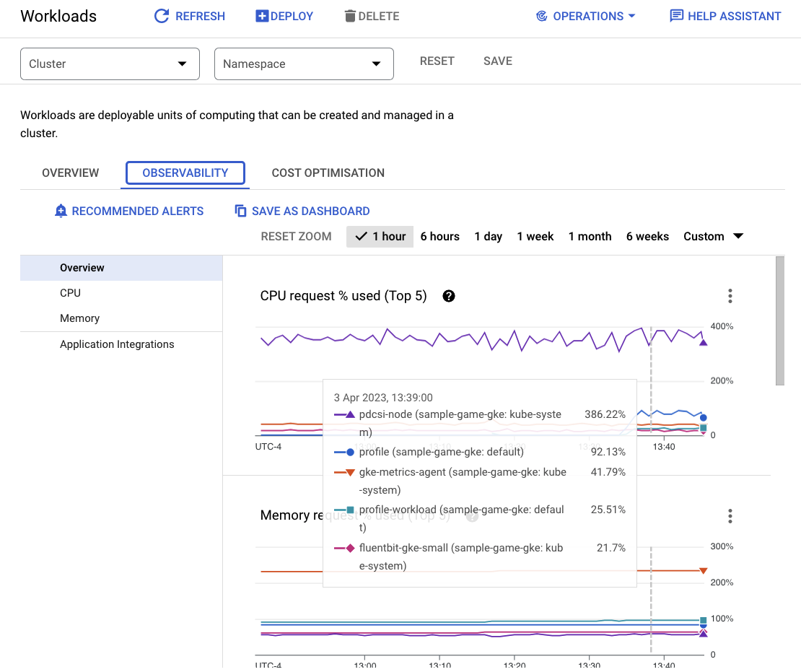
Task: Select Memory in the left sidebar
Action: pos(79,318)
